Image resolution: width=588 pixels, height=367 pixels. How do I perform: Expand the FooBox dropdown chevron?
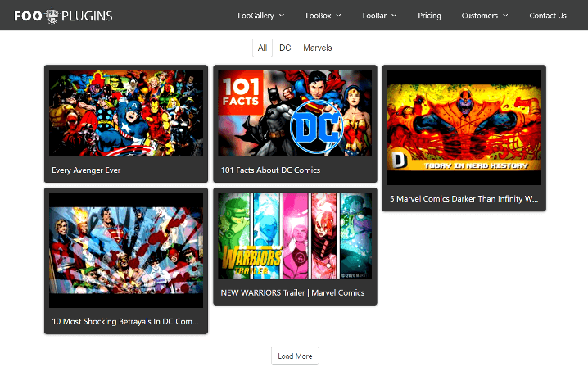[338, 16]
